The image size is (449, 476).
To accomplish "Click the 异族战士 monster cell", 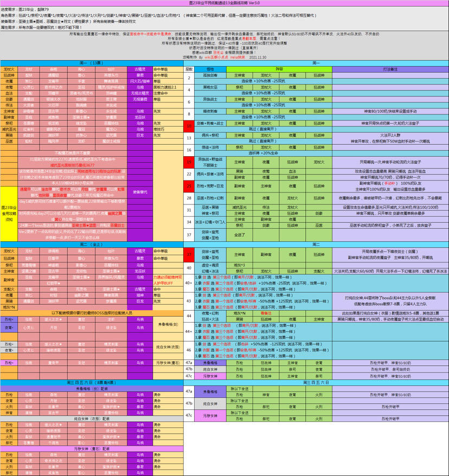I will coord(210,99).
